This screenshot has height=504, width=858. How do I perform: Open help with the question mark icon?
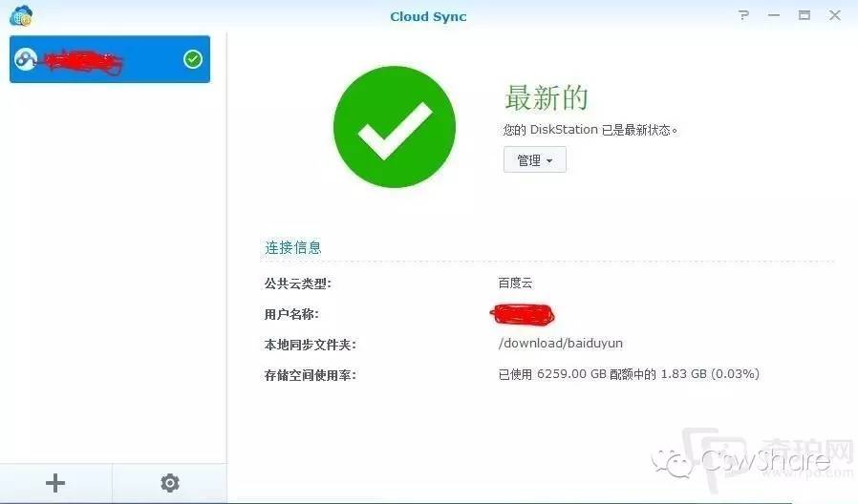(x=743, y=15)
